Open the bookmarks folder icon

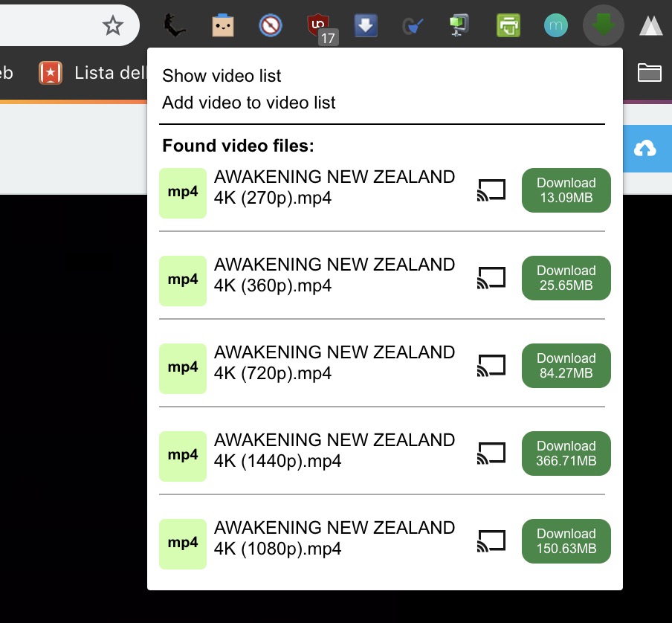click(649, 72)
